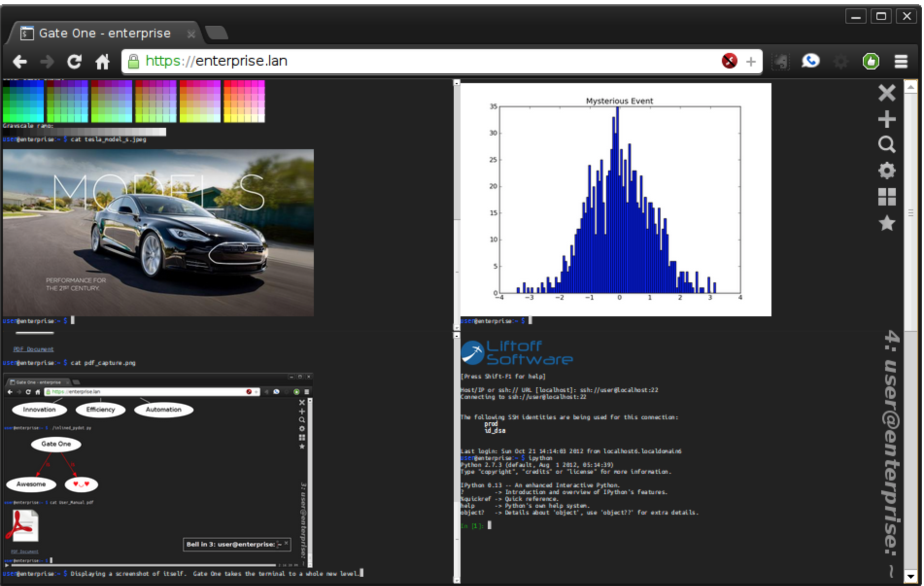Image resolution: width=924 pixels, height=586 pixels.
Task: Click the In [1]: IPython prompt
Action: pos(471,526)
